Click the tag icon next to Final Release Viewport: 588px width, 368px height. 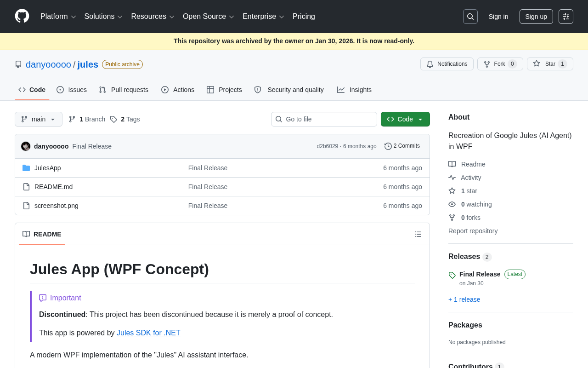click(x=452, y=275)
